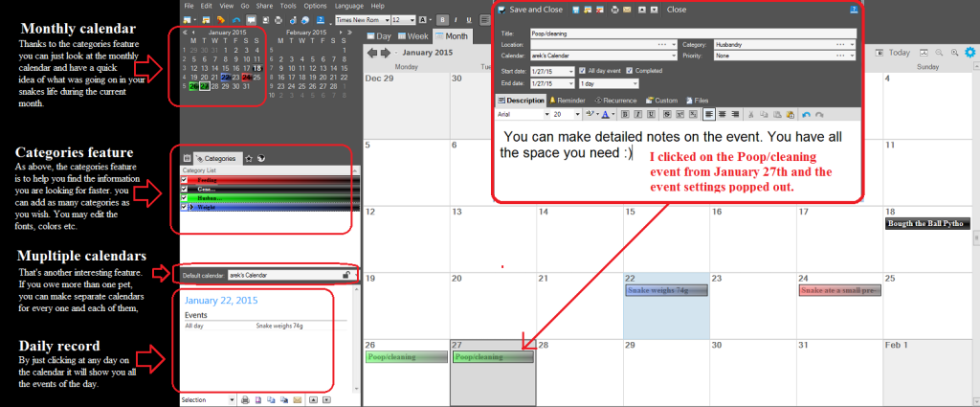Click the Close button in event editor
Screen dimensions: 980x407
[677, 10]
